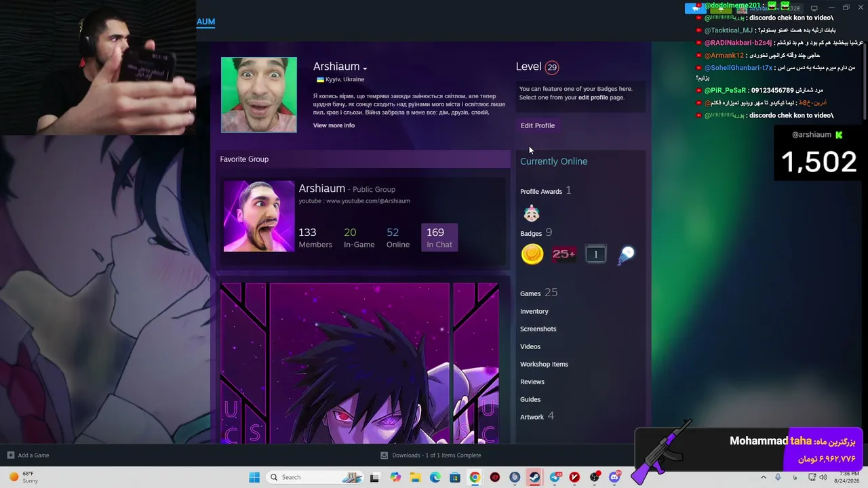Click the 169 In Chat button
Image resolution: width=868 pixels, height=488 pixels.
pos(439,237)
